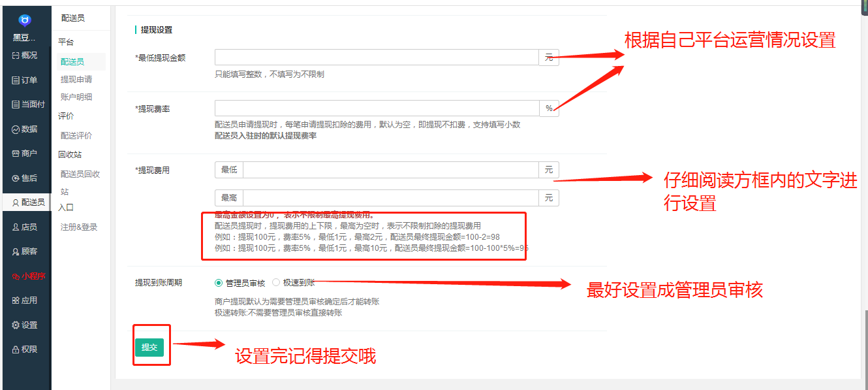The width and height of the screenshot is (868, 390).
Task: Open 配送员回收站 submenu link
Action: point(80,183)
